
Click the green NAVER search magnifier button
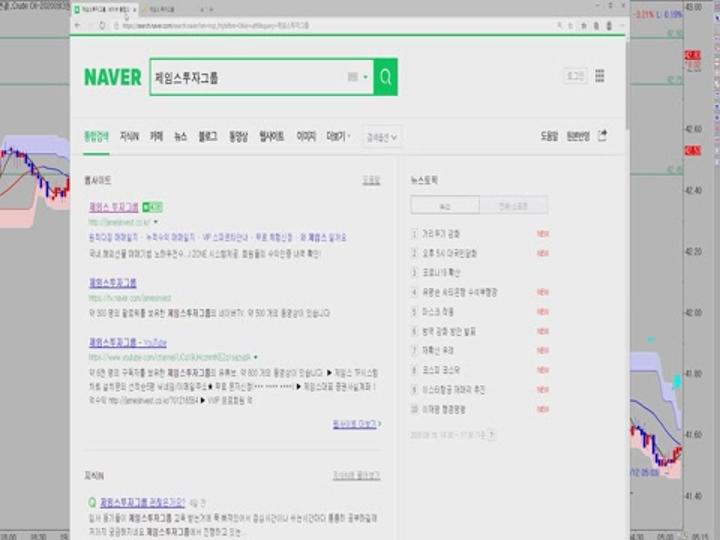pos(385,77)
